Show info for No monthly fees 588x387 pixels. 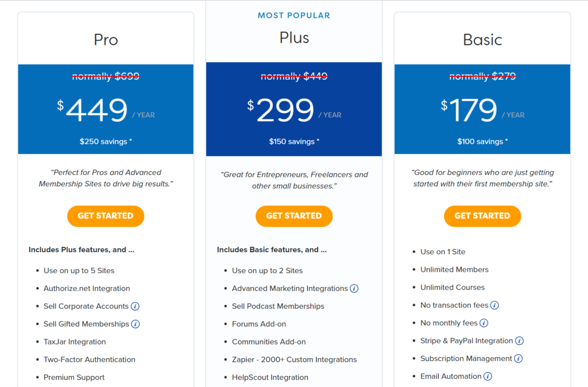click(483, 323)
